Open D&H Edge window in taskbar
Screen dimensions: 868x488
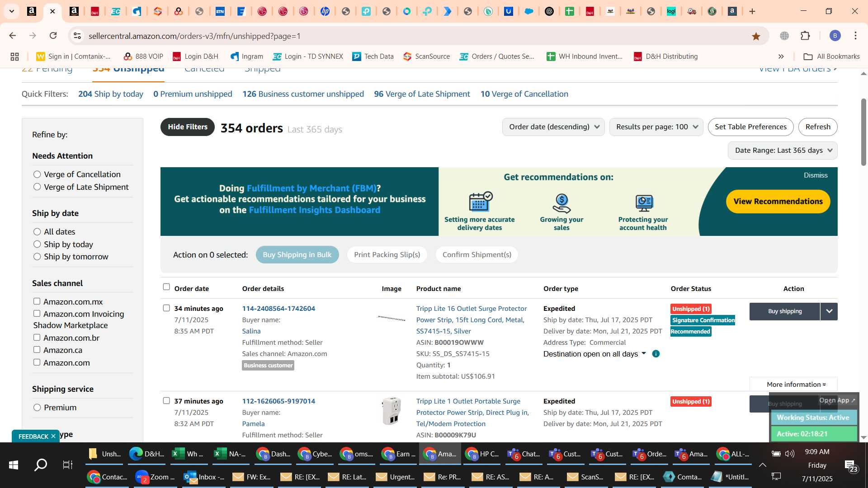(x=146, y=454)
